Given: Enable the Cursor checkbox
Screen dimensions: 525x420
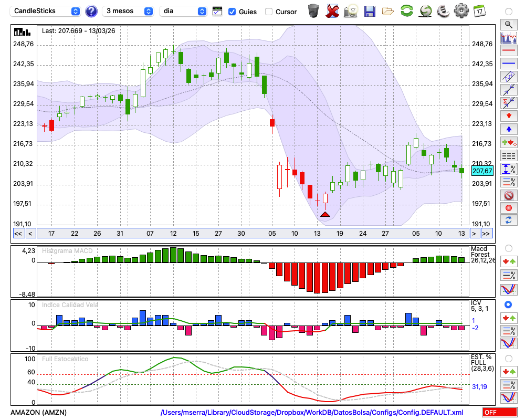Looking at the screenshot, I should [x=269, y=12].
